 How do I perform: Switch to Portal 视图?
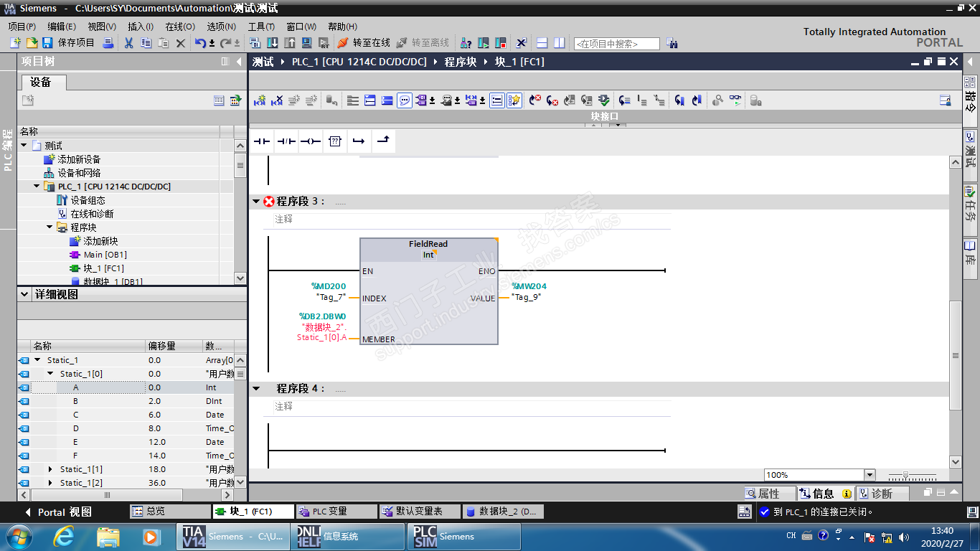(59, 512)
